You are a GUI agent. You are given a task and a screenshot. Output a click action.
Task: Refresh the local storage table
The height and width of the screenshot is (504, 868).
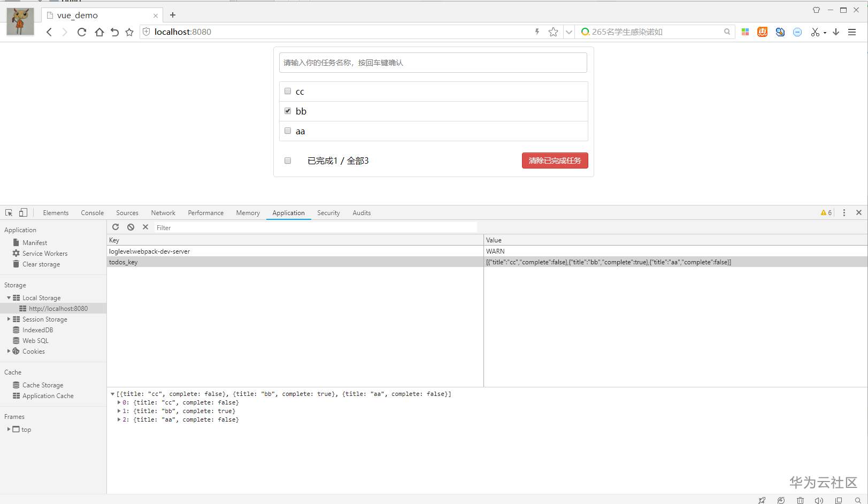(116, 227)
